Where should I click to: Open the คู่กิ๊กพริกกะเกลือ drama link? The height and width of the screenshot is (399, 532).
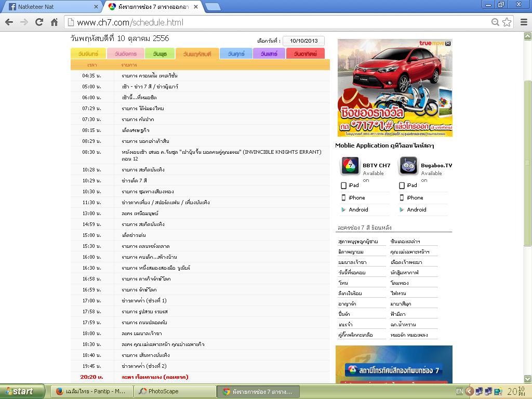355,335
